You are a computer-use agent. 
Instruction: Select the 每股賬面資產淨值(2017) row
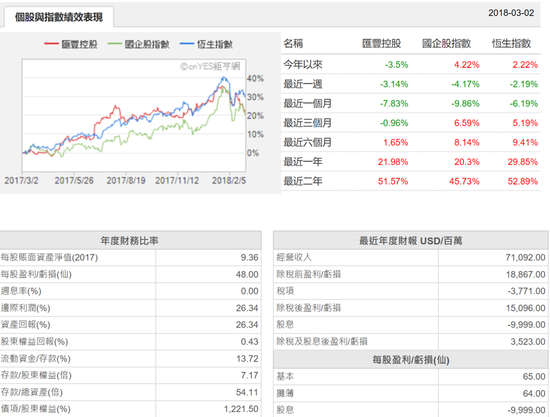click(x=130, y=257)
